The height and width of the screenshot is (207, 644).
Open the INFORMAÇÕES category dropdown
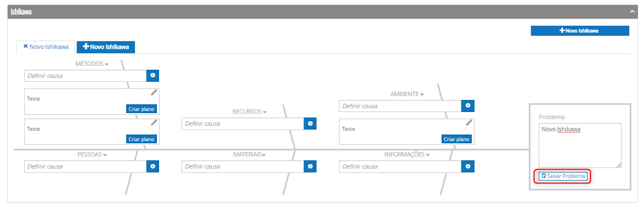pyautogui.click(x=428, y=155)
